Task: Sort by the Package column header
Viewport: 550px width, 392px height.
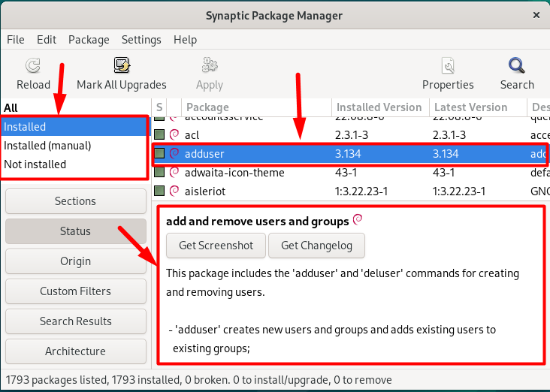Action: pos(256,107)
